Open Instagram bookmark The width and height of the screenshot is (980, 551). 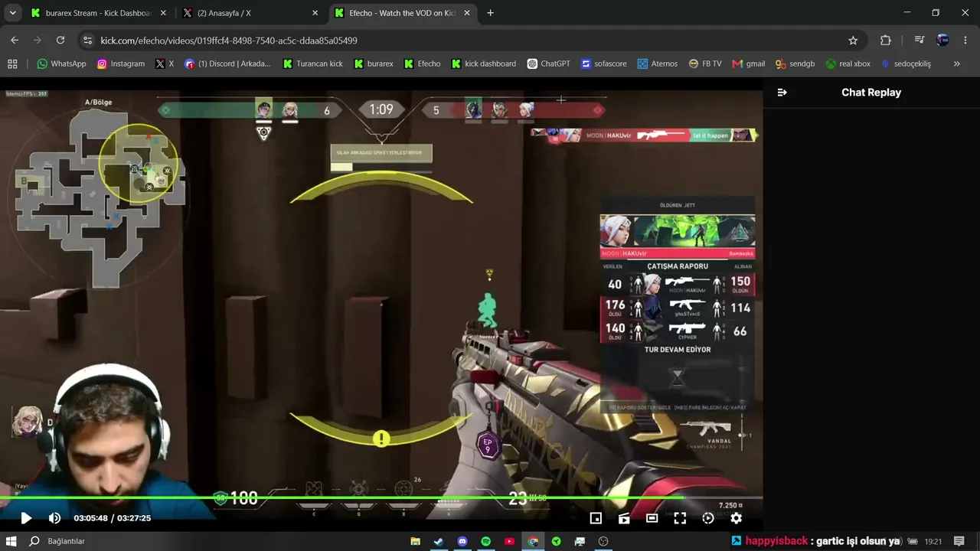[121, 64]
